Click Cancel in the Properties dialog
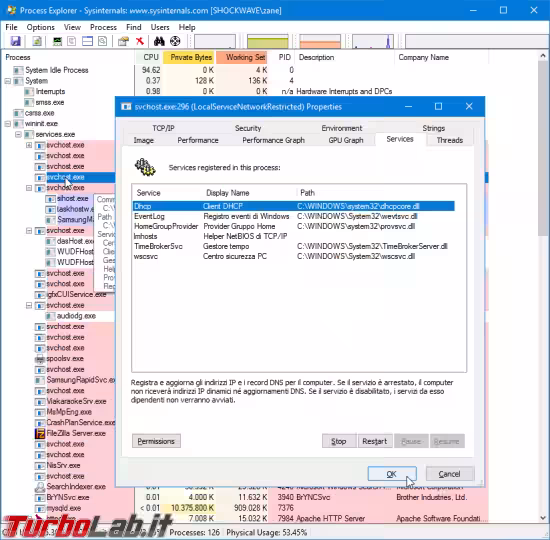This screenshot has width=550, height=540. [x=449, y=474]
